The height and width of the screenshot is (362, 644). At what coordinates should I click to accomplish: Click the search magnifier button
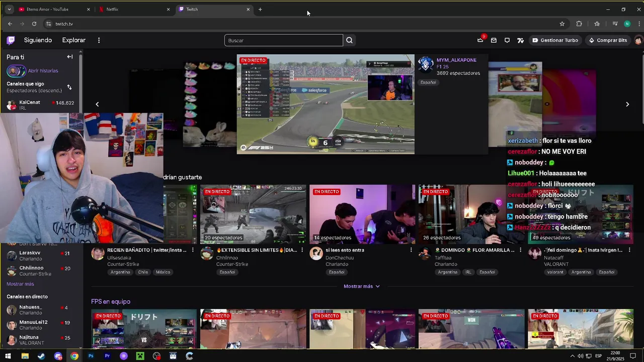(350, 40)
